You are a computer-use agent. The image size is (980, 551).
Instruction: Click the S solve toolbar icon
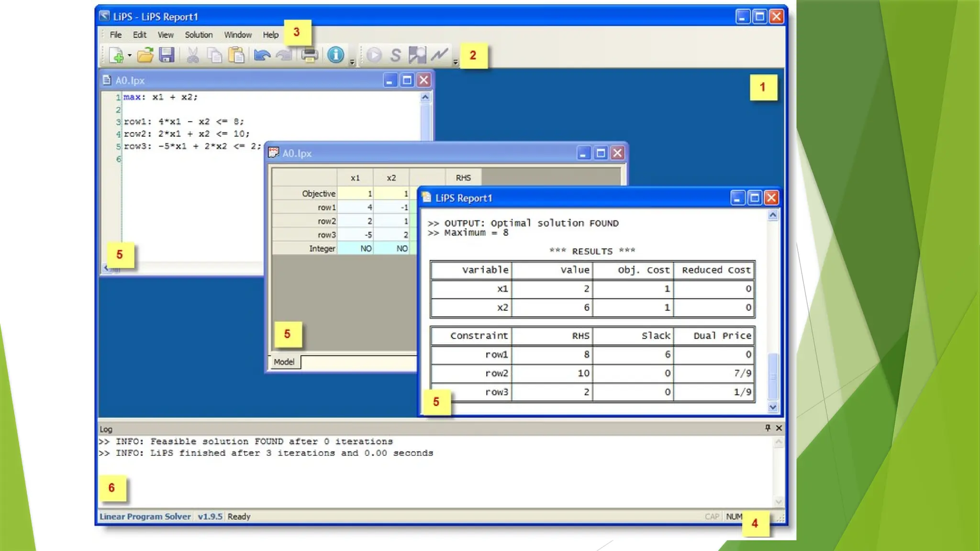click(x=395, y=55)
